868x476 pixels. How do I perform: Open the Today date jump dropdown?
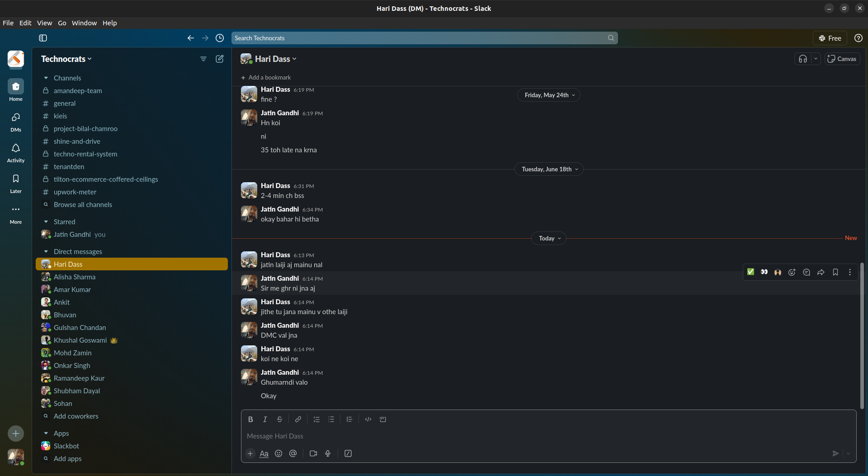pos(549,238)
